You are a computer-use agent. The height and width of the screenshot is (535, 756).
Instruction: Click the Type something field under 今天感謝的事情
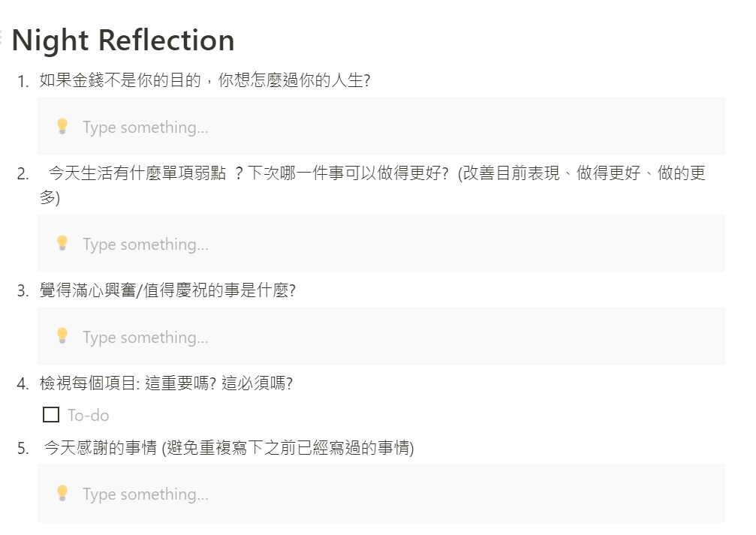[381, 494]
